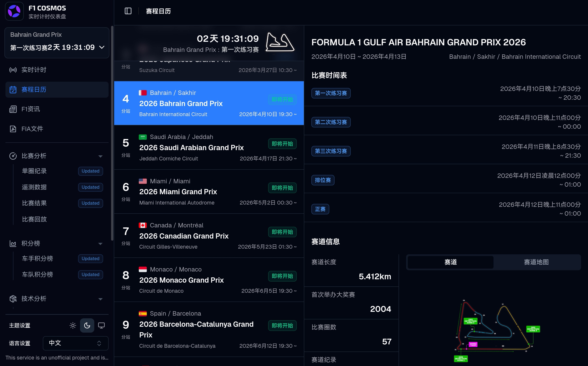Open F1资讯 menu item

coord(57,109)
